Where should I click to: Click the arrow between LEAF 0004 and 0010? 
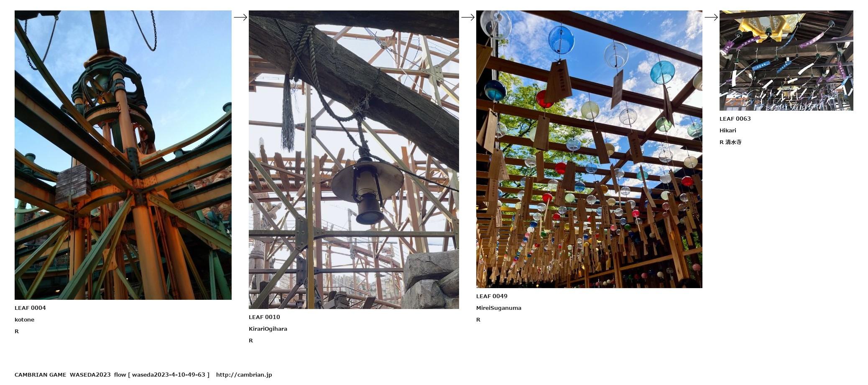click(x=240, y=17)
